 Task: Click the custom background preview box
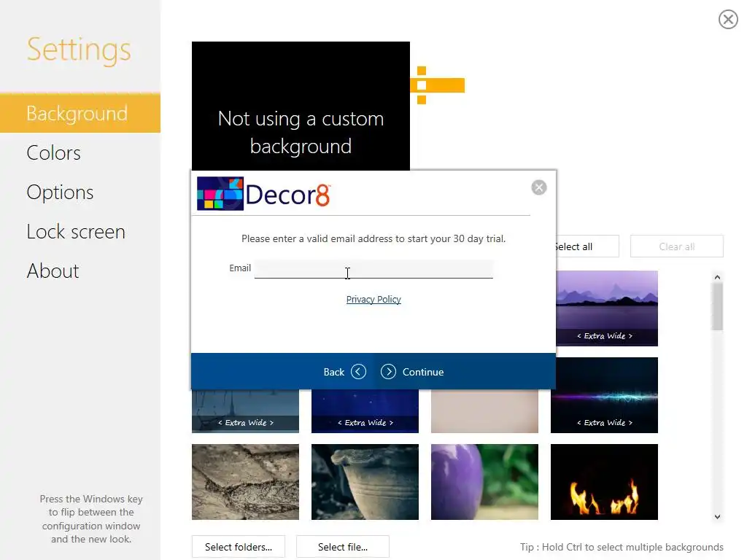click(x=301, y=106)
